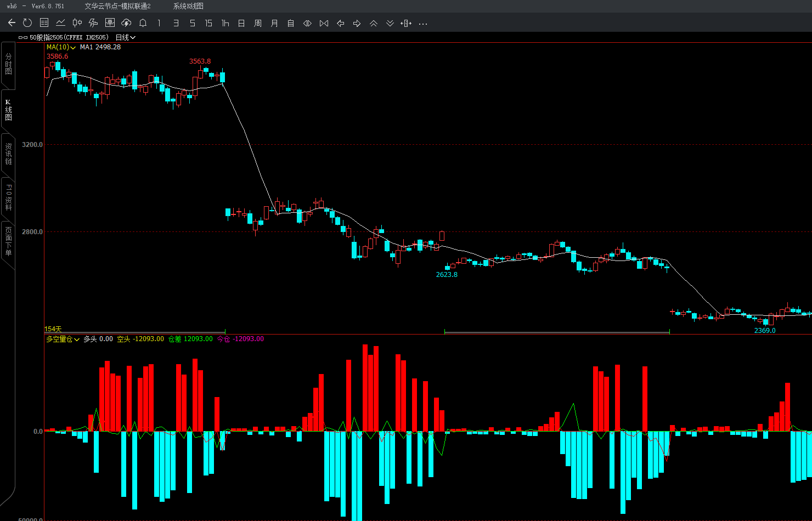Click the 2369.0 low price label
The width and height of the screenshot is (812, 521).
765,331
